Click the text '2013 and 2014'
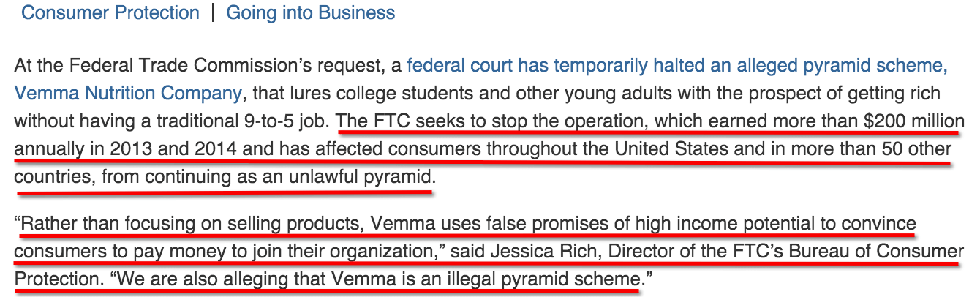Image resolution: width=980 pixels, height=297 pixels. click(173, 149)
